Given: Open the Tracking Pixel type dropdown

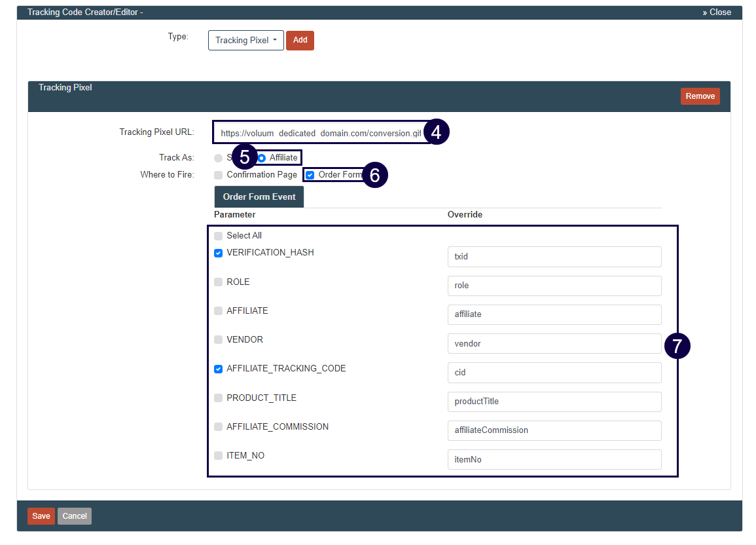Looking at the screenshot, I should (245, 40).
